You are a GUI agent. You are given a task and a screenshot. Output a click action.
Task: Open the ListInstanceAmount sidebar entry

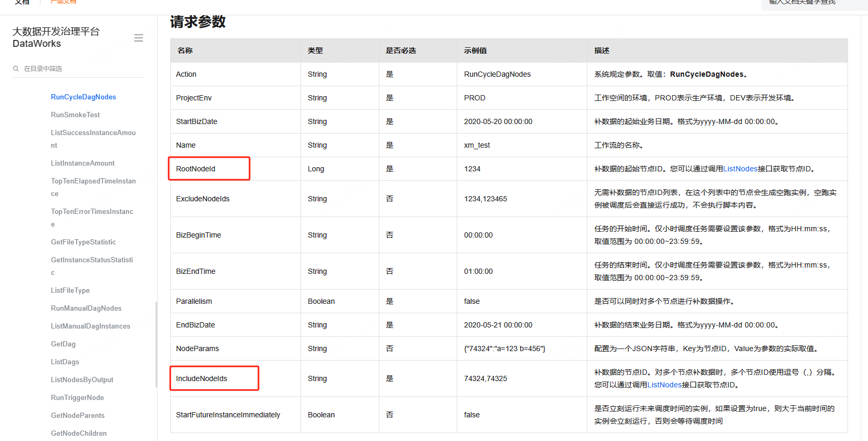[82, 163]
